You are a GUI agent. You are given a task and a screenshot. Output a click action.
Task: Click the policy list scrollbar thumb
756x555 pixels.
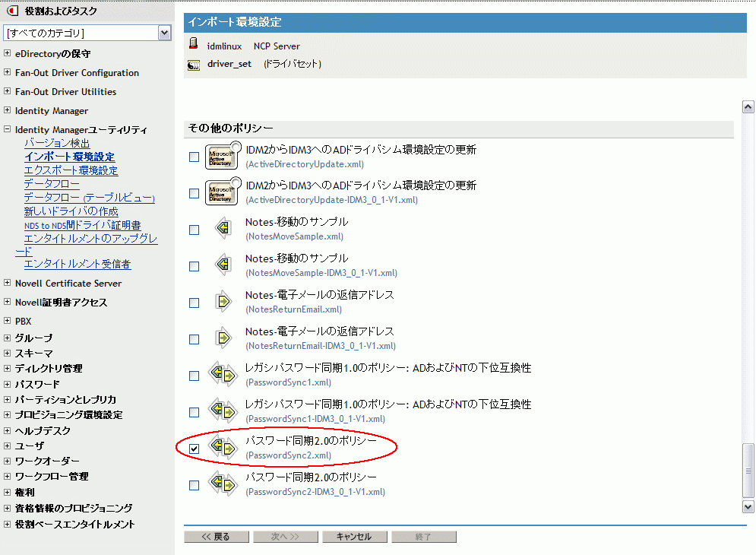748,471
